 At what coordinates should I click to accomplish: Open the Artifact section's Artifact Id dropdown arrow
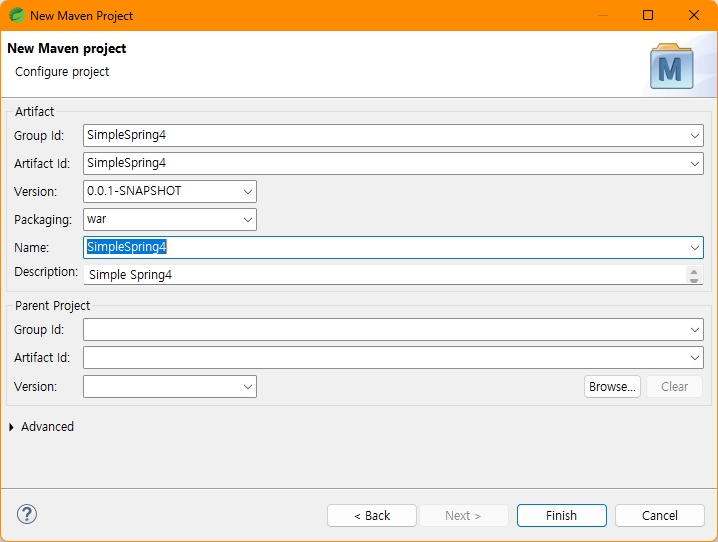coord(694,164)
